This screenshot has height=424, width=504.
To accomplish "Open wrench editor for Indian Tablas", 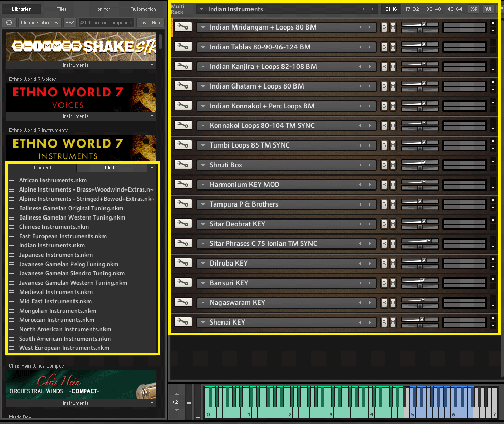I will click(183, 47).
